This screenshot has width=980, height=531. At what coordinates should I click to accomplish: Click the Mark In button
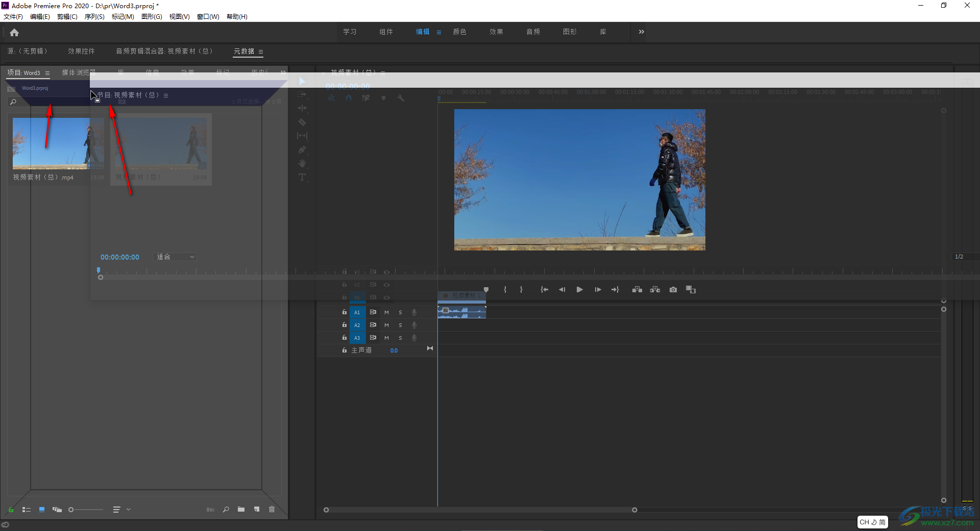505,290
